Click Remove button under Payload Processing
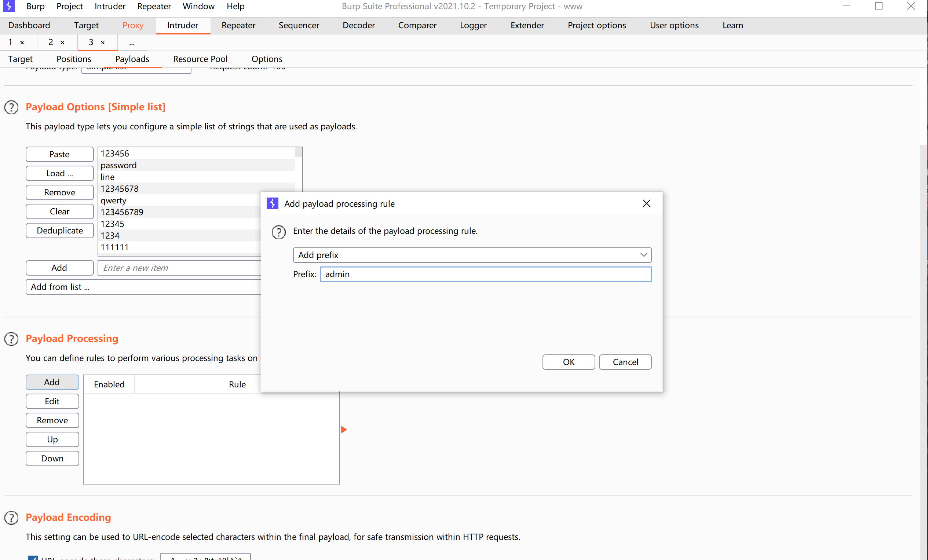928x560 pixels. click(x=52, y=420)
